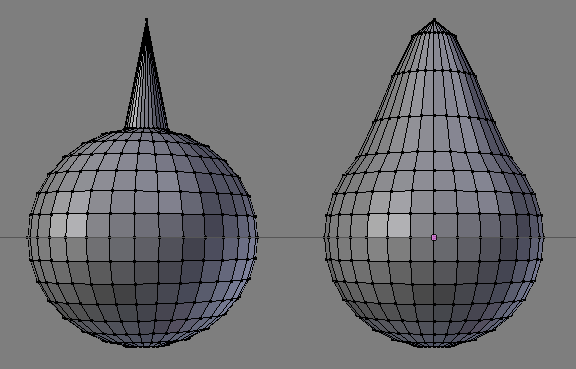The image size is (576, 369).
Task: Select the apex vertex of the pear-shaped mesh
Action: click(434, 20)
